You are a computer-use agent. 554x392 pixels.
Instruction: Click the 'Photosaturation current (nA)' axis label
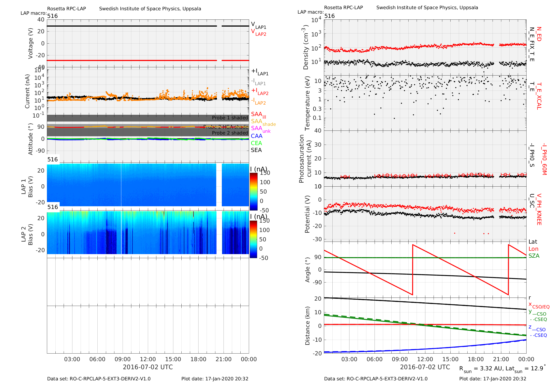(x=305, y=159)
